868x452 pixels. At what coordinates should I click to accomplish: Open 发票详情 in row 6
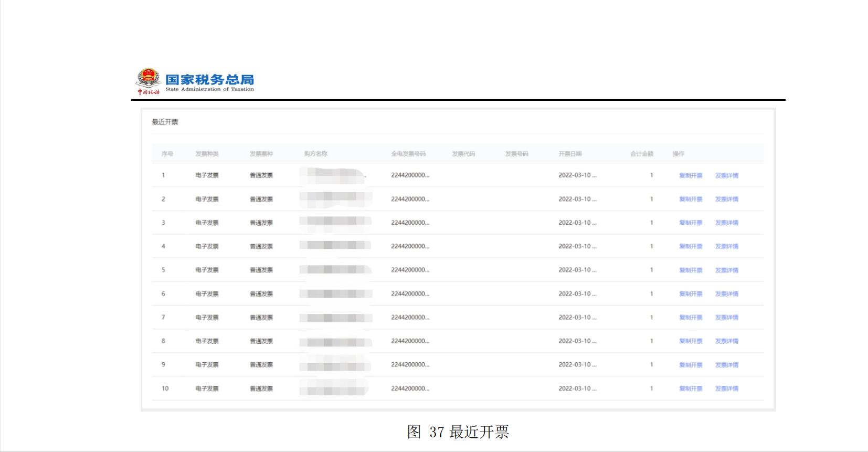tap(726, 294)
